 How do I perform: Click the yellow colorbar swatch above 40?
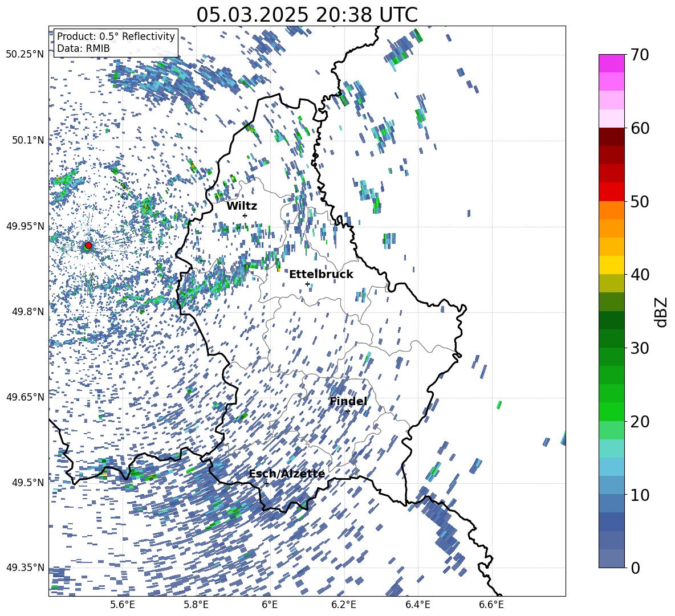click(x=611, y=266)
